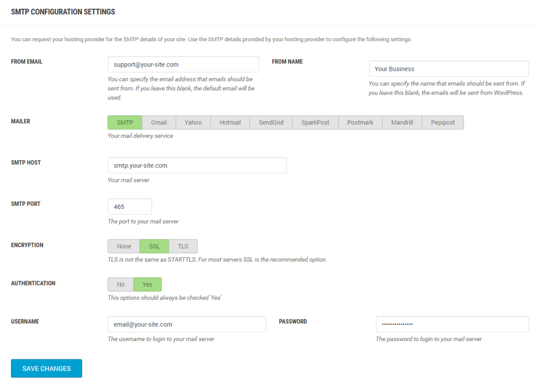Focus the From Email field
Viewport: 539px width, 392px height.
pyautogui.click(x=183, y=64)
